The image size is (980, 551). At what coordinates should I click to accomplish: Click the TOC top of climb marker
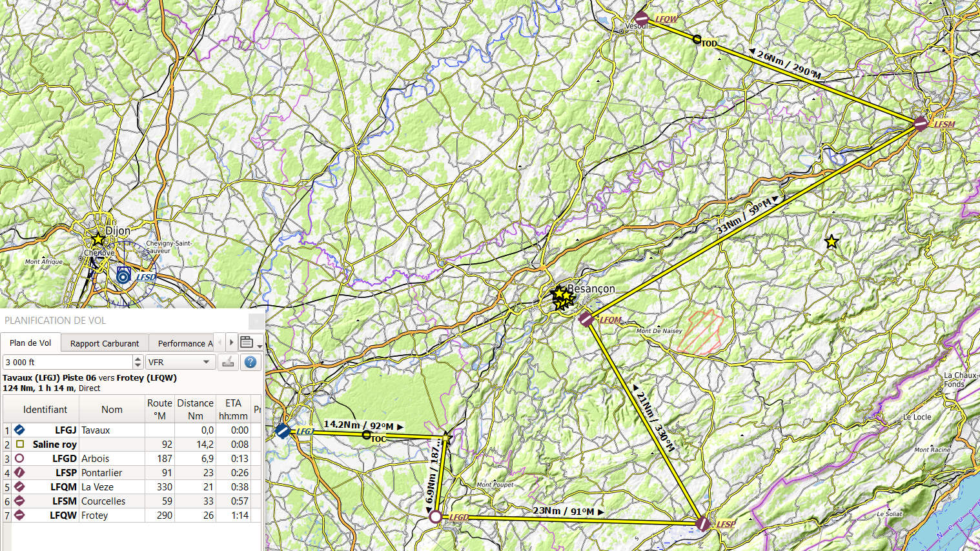[366, 436]
